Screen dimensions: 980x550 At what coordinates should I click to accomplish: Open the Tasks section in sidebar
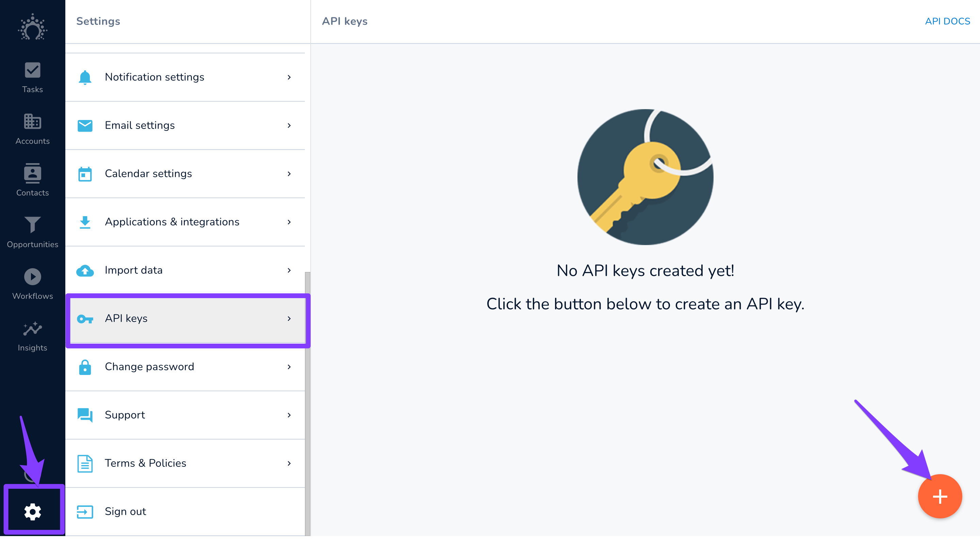click(32, 78)
